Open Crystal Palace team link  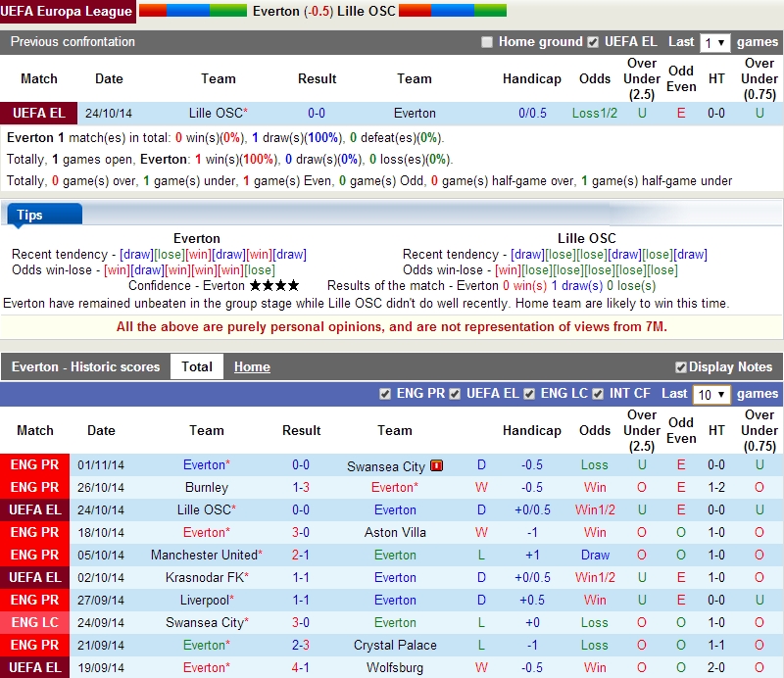395,645
